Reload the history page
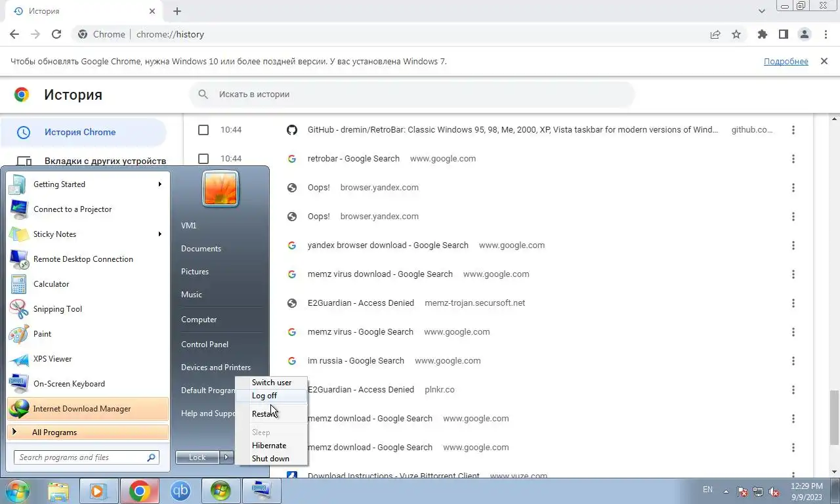 click(56, 34)
